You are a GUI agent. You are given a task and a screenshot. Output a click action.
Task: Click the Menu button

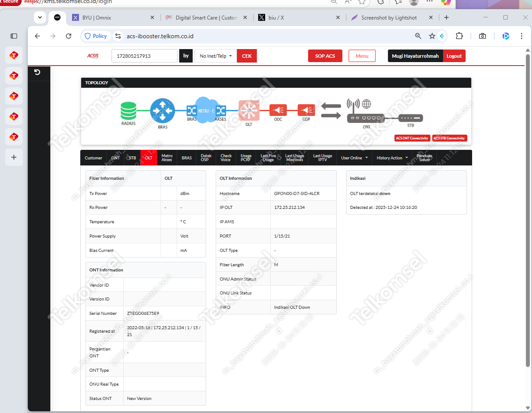click(x=362, y=56)
